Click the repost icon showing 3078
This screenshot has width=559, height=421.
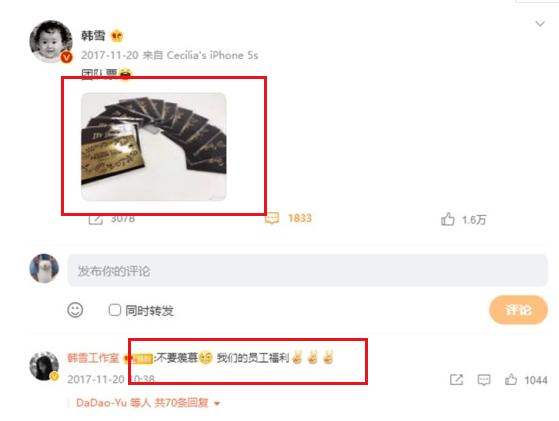tap(96, 219)
